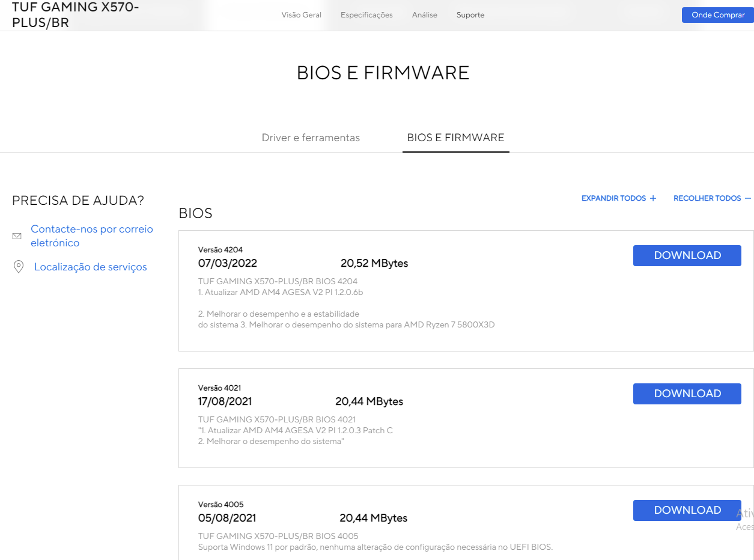Screen dimensions: 754x560
Task: Click the AGESA V2 PI 1.2.0.3 Patch C line
Action: [x=296, y=430]
